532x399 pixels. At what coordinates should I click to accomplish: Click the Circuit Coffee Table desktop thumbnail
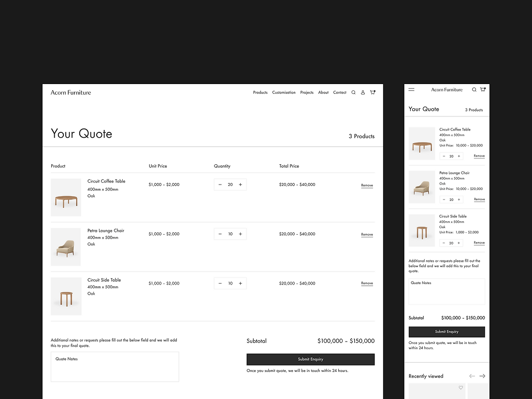66,198
